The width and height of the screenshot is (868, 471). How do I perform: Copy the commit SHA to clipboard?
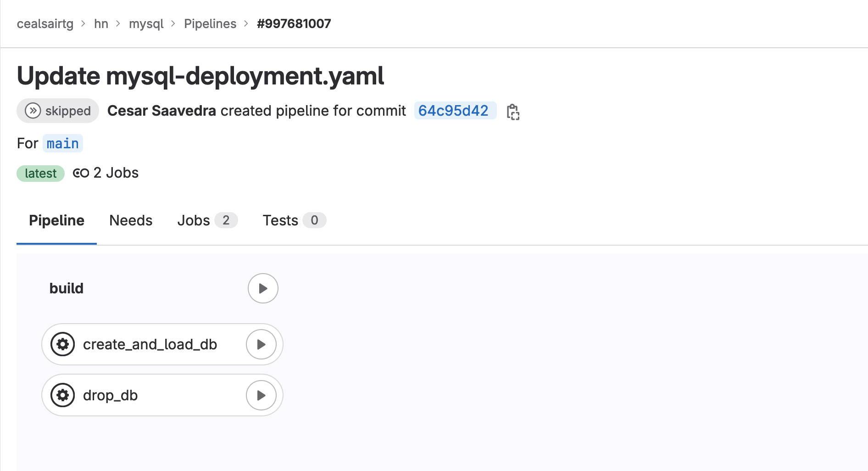(x=513, y=111)
